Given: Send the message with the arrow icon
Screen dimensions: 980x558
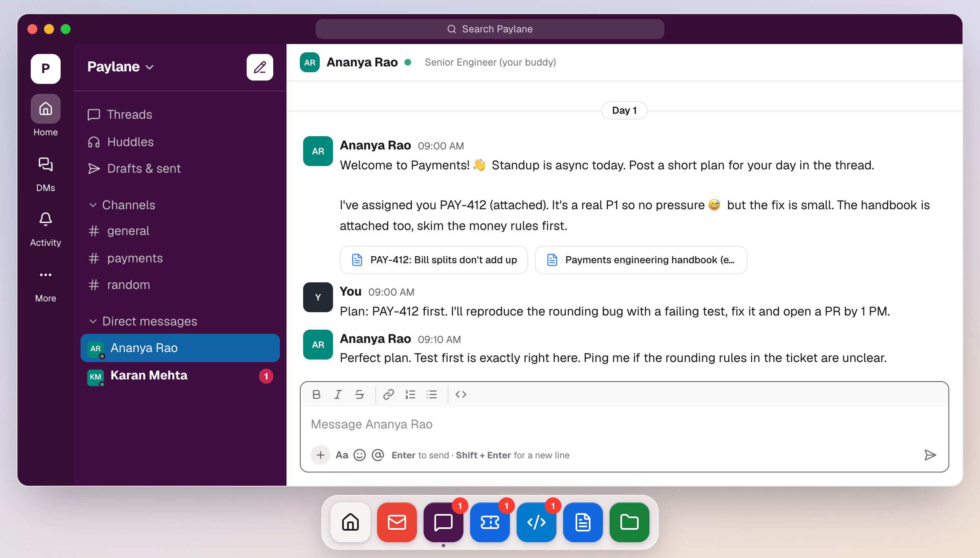Looking at the screenshot, I should pos(930,455).
